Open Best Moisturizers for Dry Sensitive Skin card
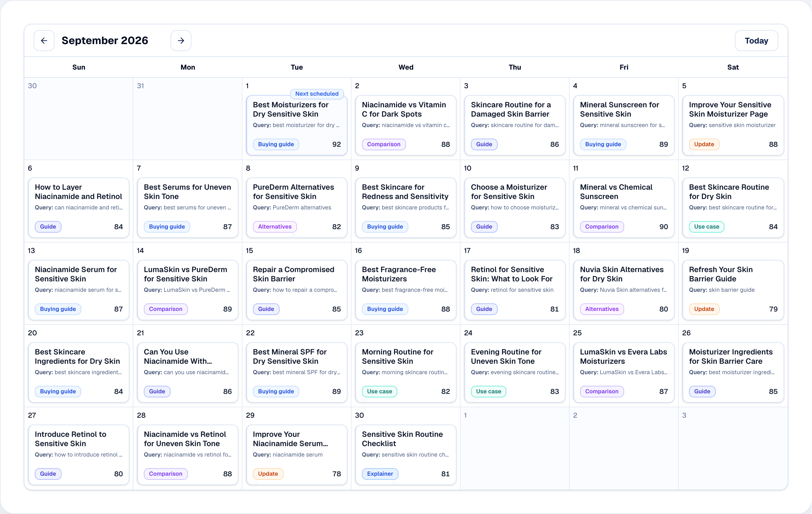812x514 pixels. [296, 125]
